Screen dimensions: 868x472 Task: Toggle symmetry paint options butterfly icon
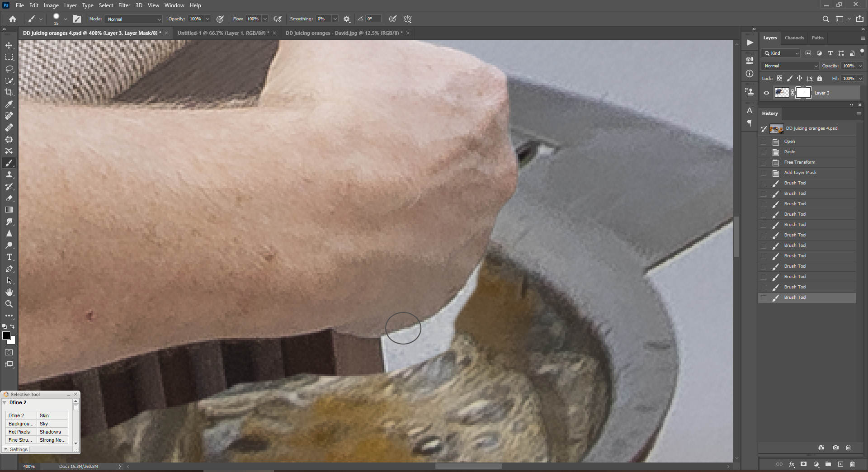click(408, 19)
